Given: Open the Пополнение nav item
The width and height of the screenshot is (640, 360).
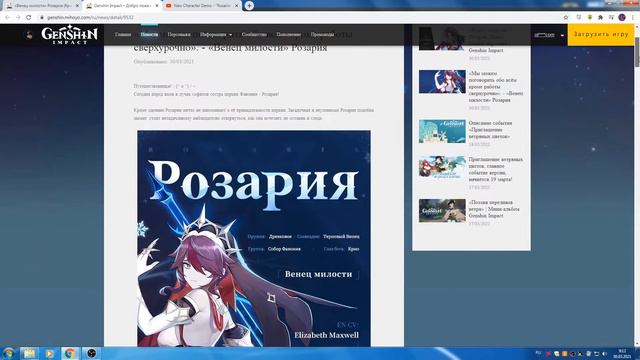Looking at the screenshot, I should point(288,35).
